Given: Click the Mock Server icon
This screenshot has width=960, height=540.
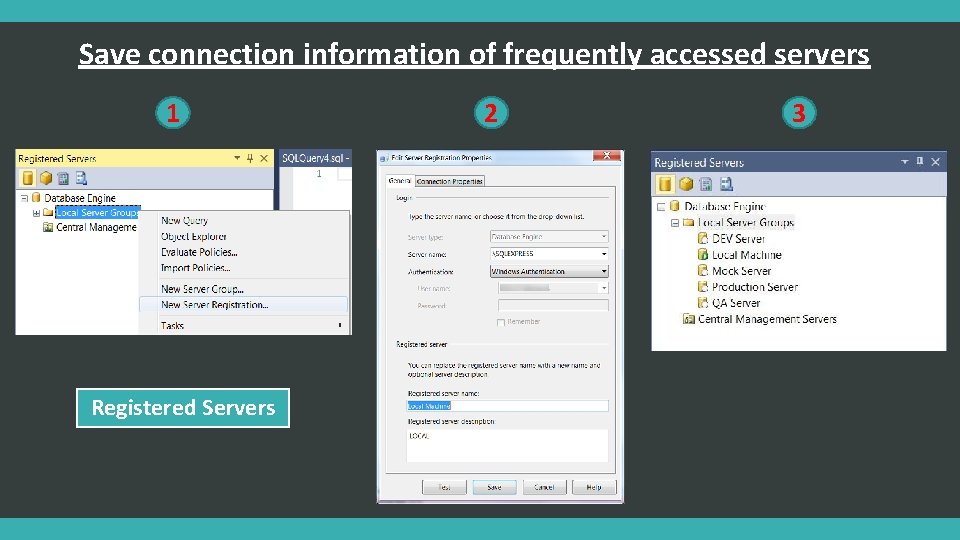Looking at the screenshot, I should pyautogui.click(x=703, y=270).
